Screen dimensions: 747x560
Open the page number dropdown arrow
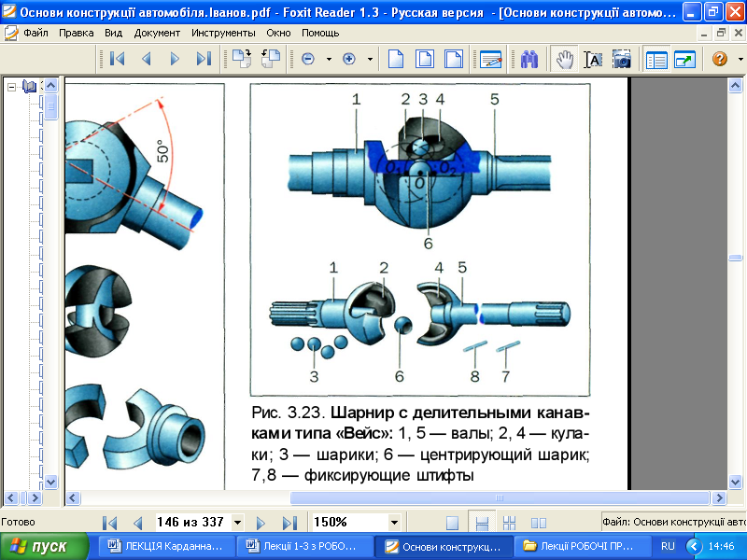click(237, 523)
